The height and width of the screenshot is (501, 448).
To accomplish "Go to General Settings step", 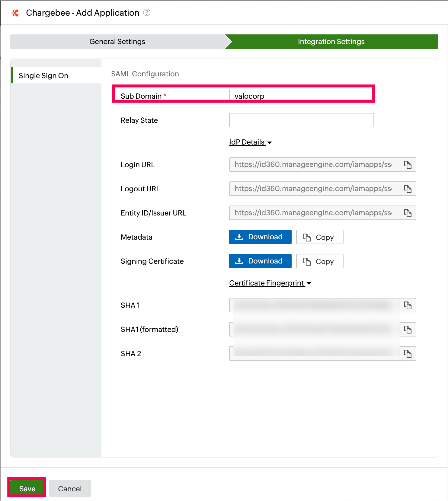I will pos(117,42).
